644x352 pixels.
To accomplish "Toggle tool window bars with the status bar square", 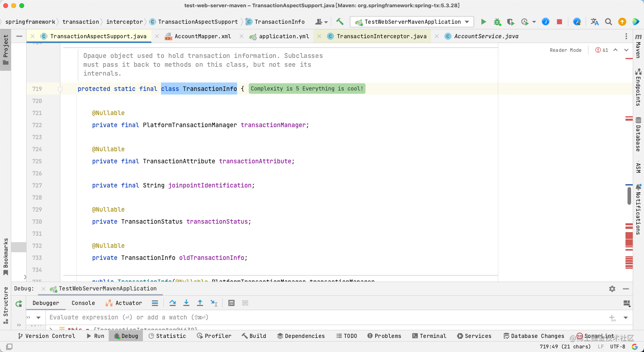I will [x=9, y=346].
